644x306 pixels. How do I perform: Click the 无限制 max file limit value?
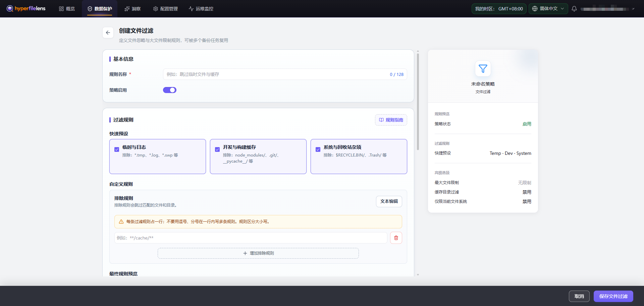(525, 183)
